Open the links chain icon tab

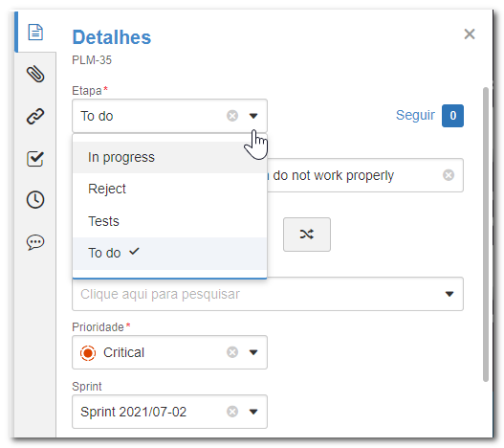[x=35, y=116]
